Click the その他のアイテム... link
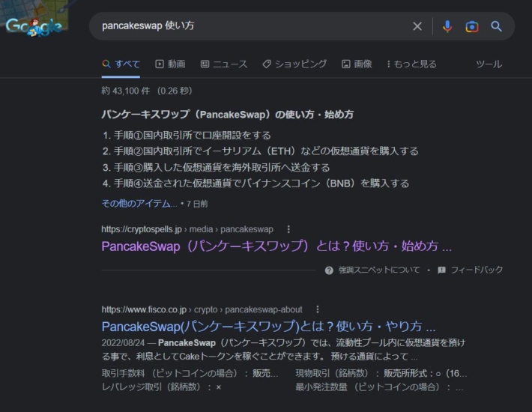532x412 pixels. tap(139, 204)
